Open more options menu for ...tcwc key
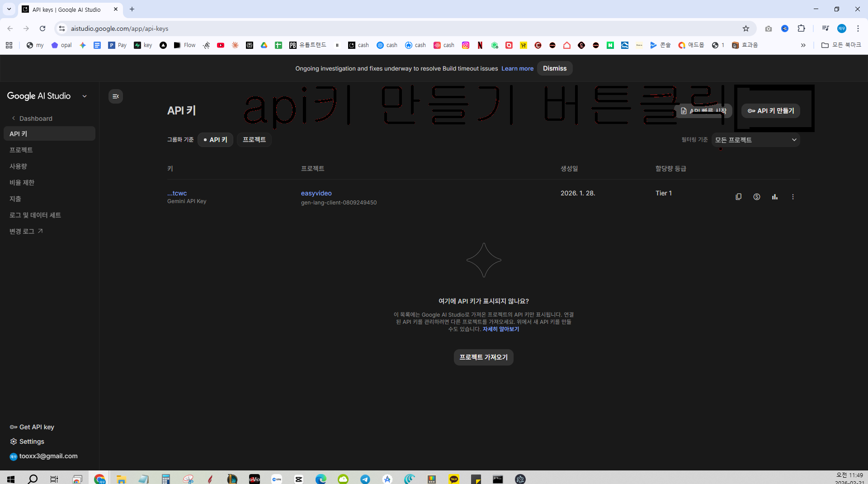 tap(793, 197)
